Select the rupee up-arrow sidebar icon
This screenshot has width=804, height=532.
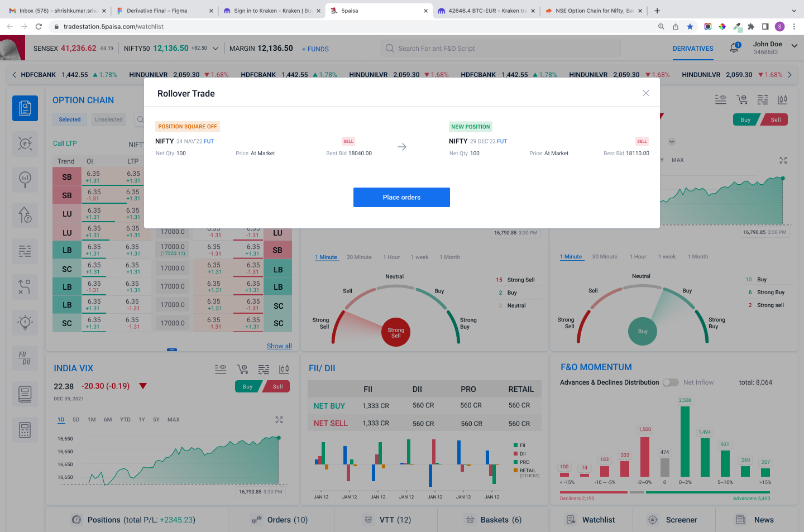pos(25,215)
